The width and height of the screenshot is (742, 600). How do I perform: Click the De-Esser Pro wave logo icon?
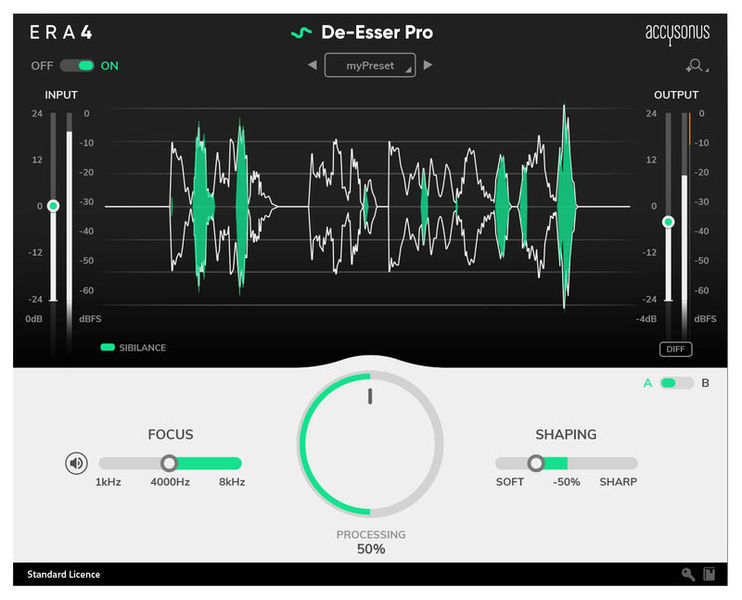[x=301, y=33]
